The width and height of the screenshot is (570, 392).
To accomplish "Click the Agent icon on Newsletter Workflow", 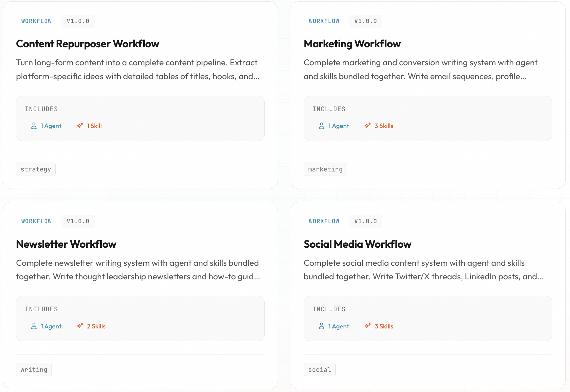I will (34, 326).
